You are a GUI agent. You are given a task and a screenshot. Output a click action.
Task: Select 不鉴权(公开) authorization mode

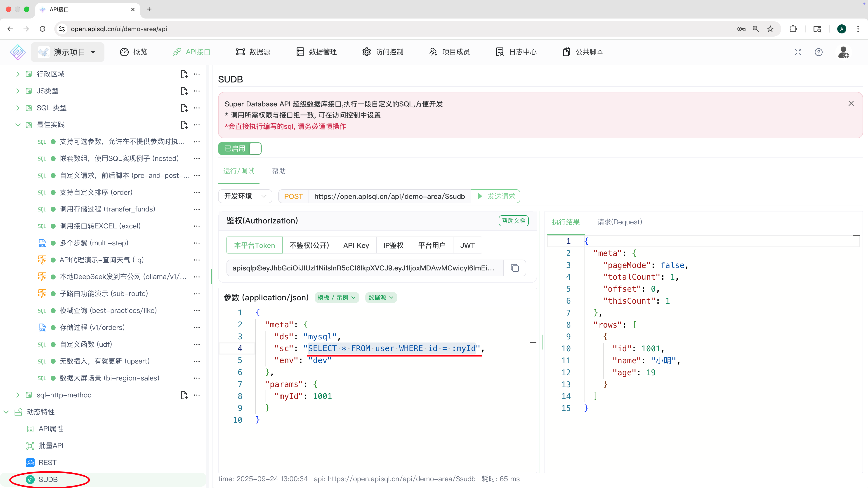click(x=309, y=245)
